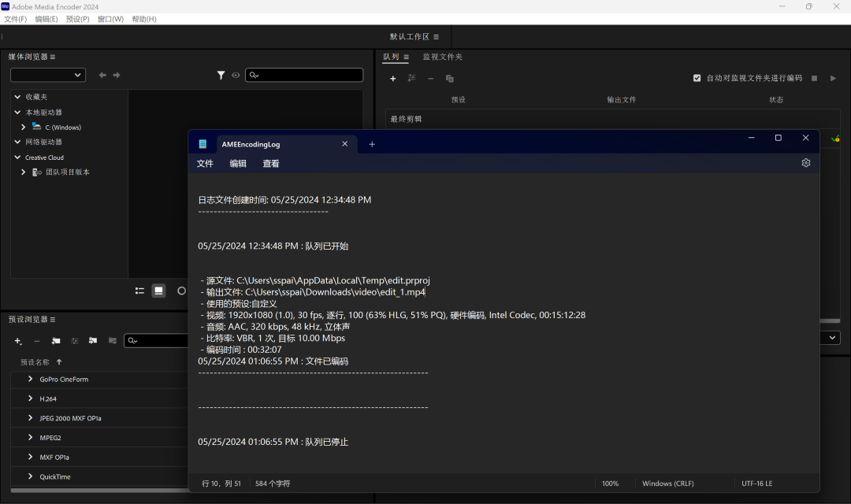Screen dimensions: 851x504
Task: Expand the H.264 preset group
Action: 31,398
